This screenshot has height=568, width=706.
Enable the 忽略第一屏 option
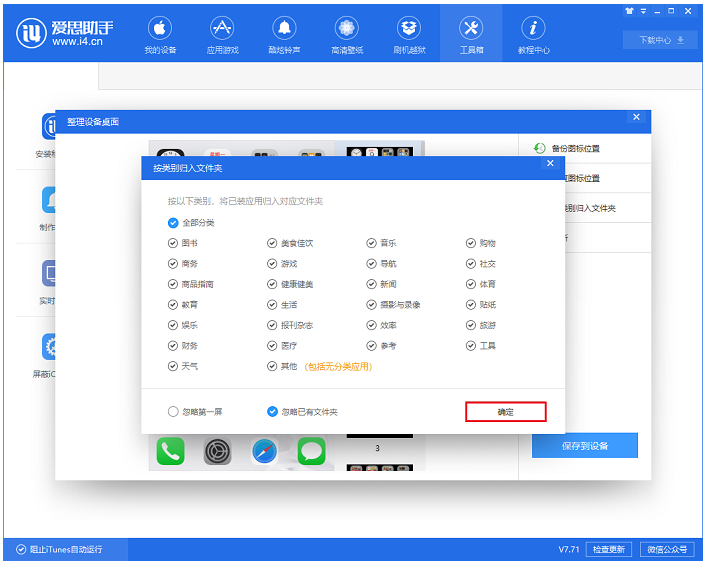click(x=173, y=412)
